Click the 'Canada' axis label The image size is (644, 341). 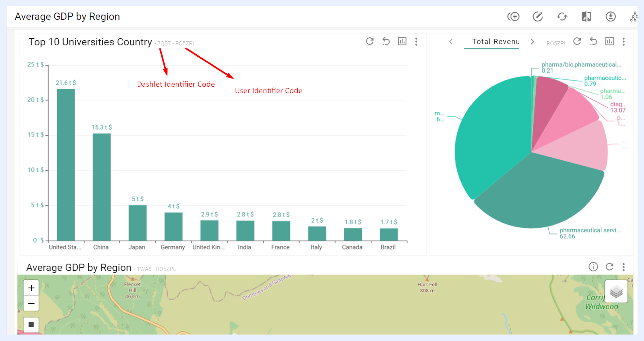click(x=352, y=247)
